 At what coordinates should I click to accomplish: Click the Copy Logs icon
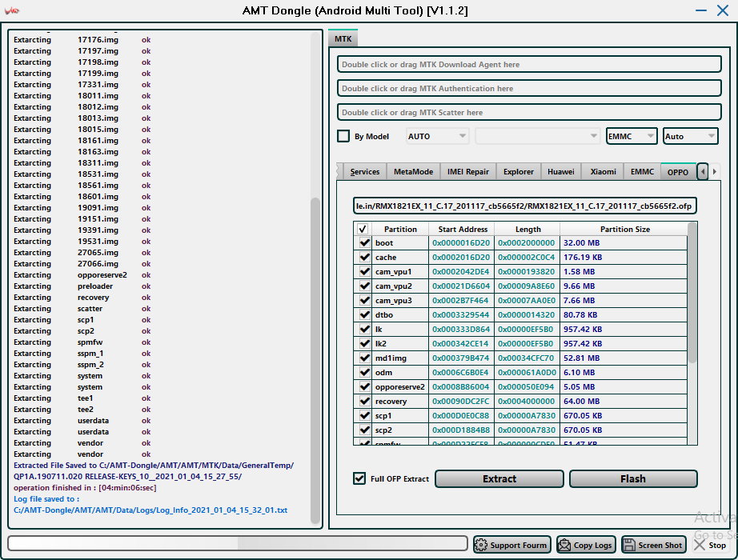coord(564,545)
